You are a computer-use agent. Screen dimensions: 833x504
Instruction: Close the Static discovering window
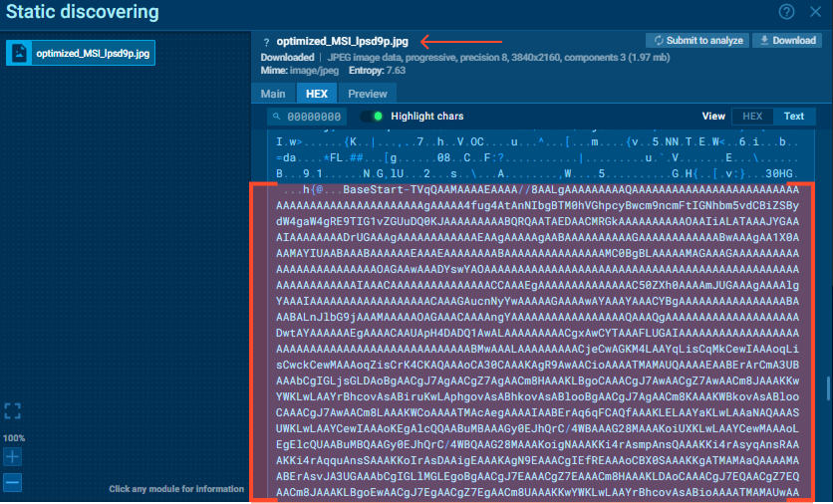tap(815, 12)
